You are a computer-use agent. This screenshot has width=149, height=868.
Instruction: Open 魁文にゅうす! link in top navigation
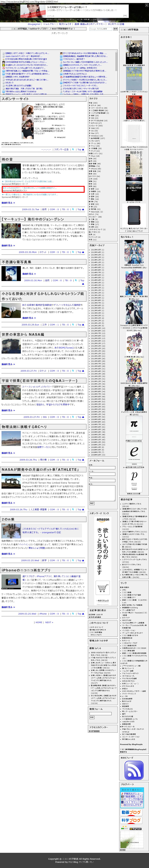pyautogui.click(x=65, y=24)
